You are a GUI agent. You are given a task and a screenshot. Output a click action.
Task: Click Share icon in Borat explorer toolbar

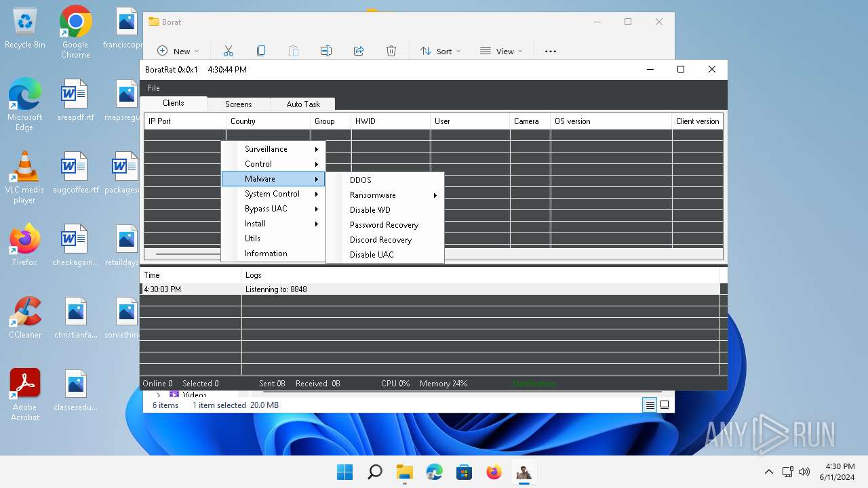pos(359,51)
